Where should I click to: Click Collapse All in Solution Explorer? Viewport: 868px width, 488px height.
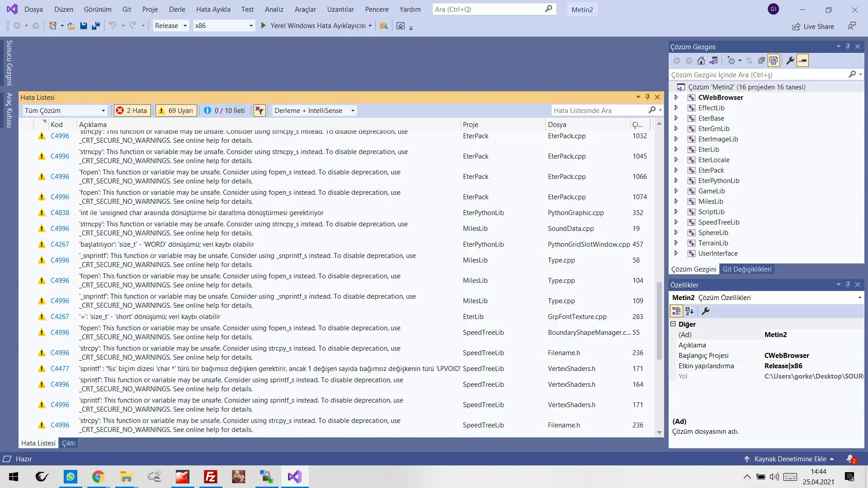(761, 61)
